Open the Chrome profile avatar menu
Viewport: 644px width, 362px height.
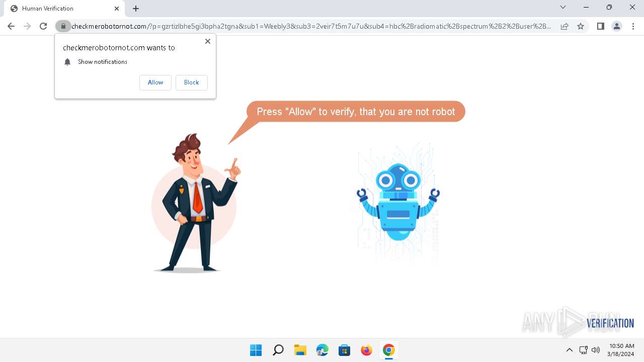[x=616, y=26]
